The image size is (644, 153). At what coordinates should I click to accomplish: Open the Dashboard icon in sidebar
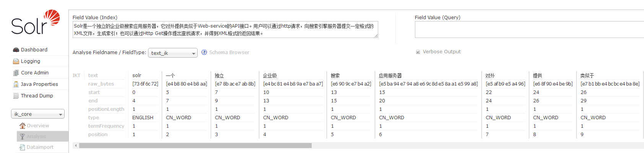(x=16, y=50)
